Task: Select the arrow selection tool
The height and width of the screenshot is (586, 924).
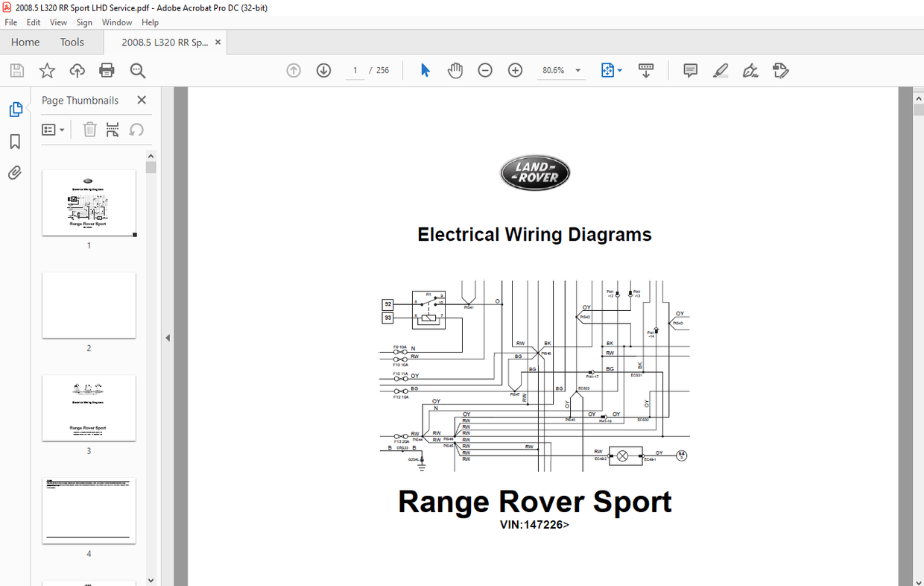Action: pos(425,70)
